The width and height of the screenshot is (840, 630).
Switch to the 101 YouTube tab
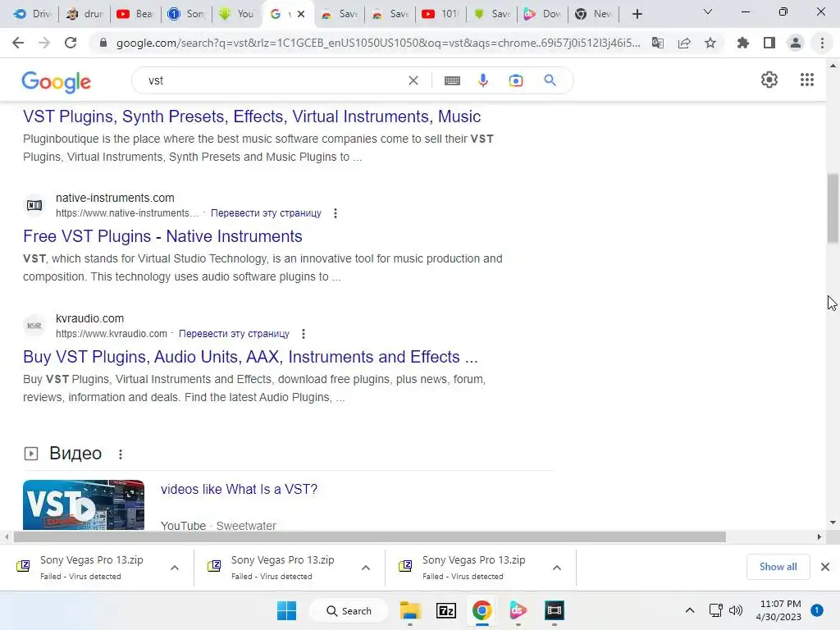coord(441,14)
